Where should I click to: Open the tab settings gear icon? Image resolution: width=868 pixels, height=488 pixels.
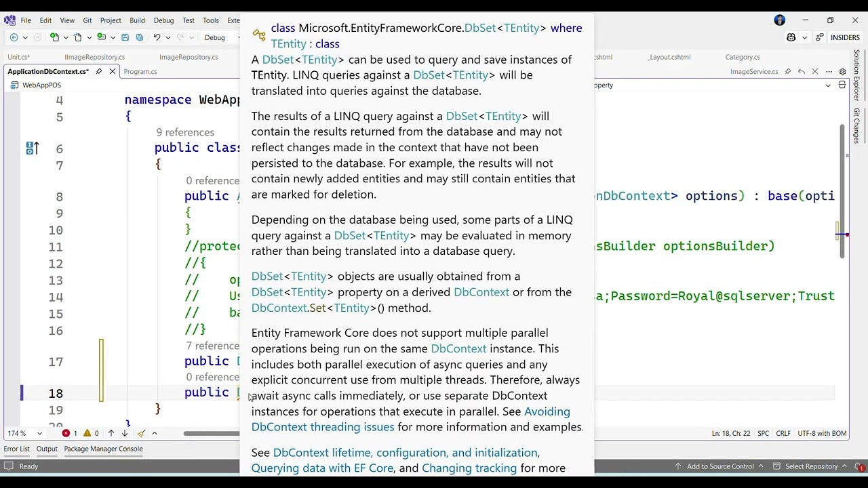[x=842, y=71]
